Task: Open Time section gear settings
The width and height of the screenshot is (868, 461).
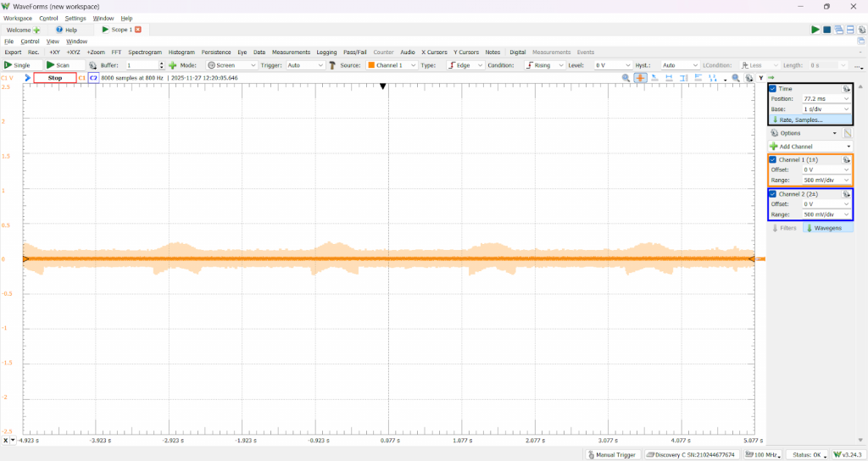Action: (846, 88)
